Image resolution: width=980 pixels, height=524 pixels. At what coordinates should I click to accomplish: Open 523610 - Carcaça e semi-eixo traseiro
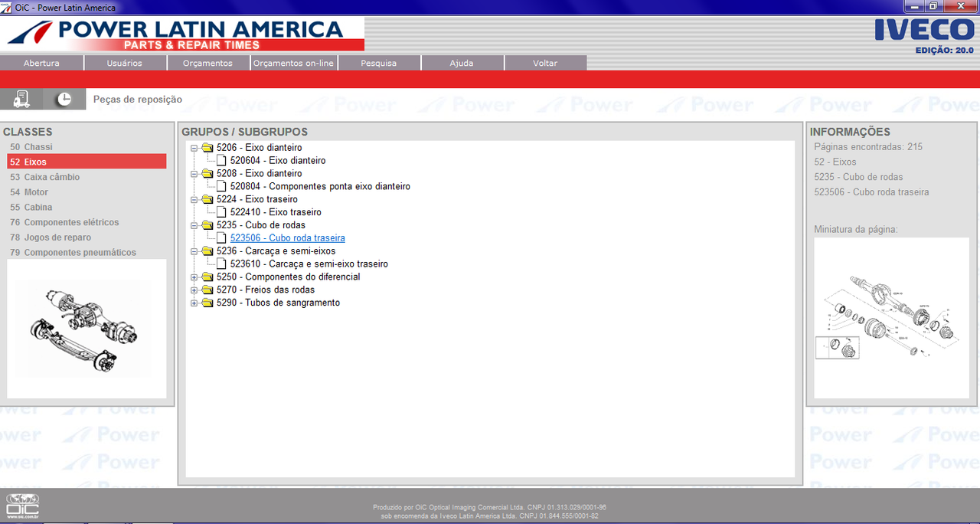coord(309,264)
